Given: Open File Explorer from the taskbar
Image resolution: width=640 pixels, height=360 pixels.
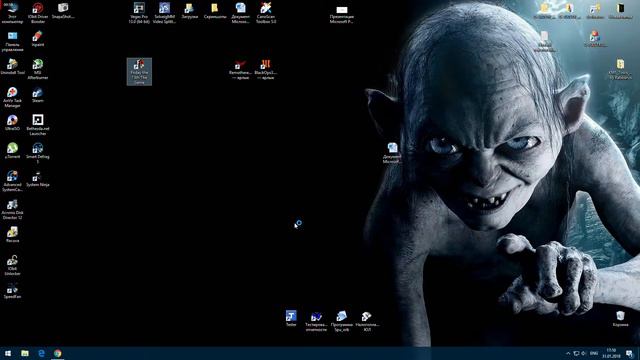Looking at the screenshot, I should pyautogui.click(x=25, y=353).
